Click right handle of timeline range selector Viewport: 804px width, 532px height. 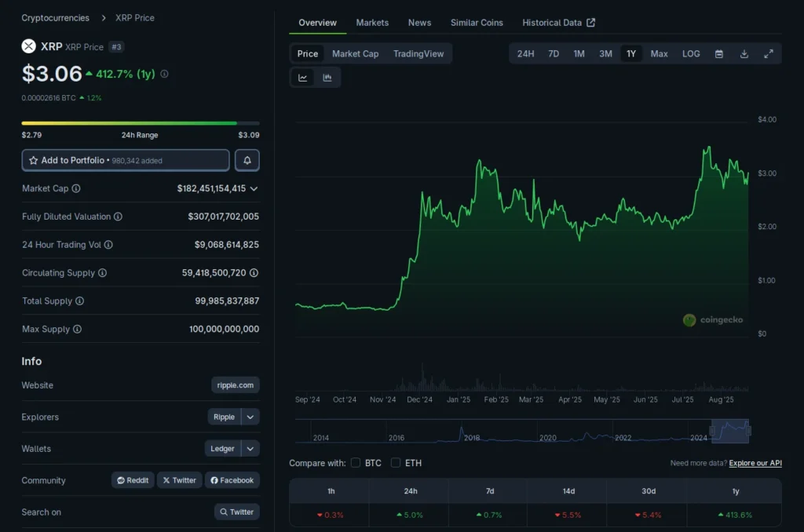pyautogui.click(x=748, y=431)
